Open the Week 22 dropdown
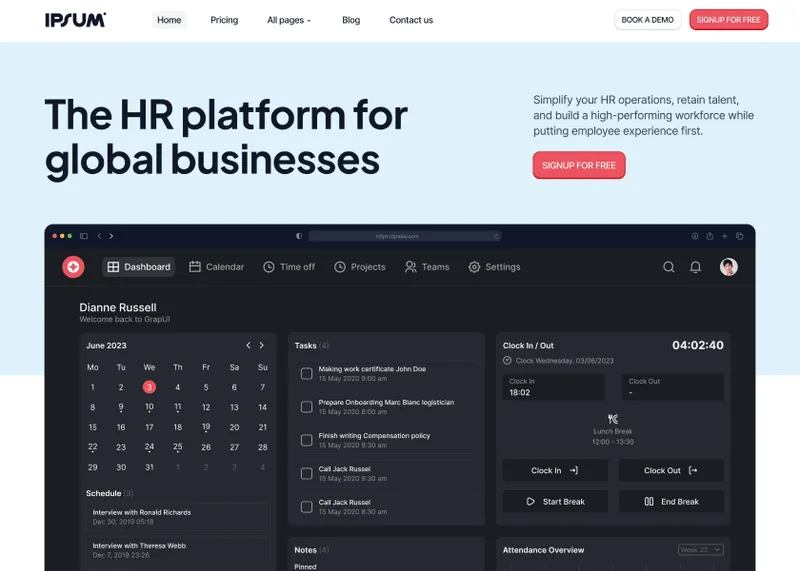The image size is (800, 571). pos(701,550)
